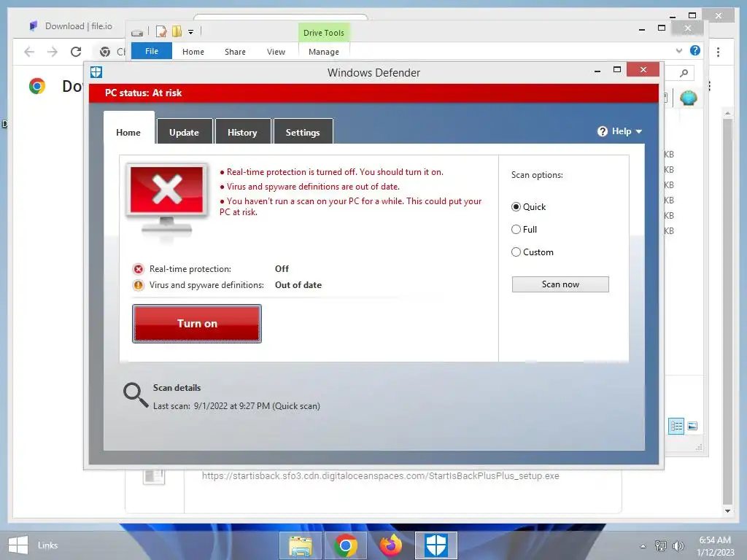Click the Real-time protection Off value
Screen dimensions: 747x560
point(282,269)
